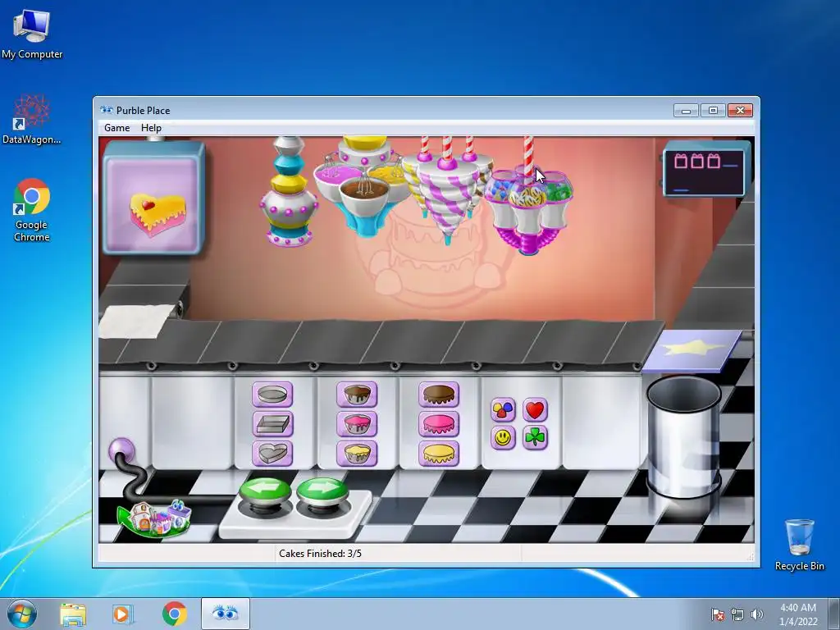Image resolution: width=840 pixels, height=630 pixels.
Task: Open the network tray icon
Action: click(x=737, y=614)
